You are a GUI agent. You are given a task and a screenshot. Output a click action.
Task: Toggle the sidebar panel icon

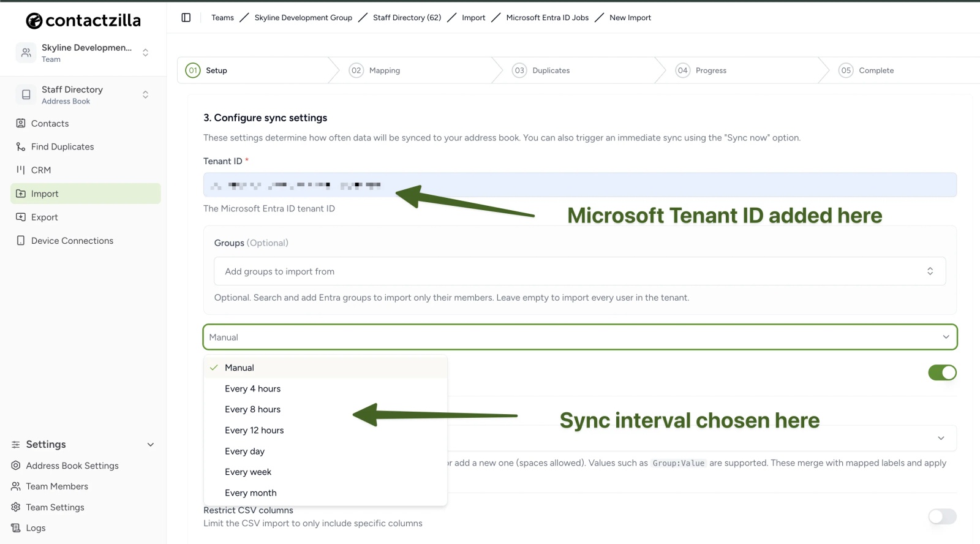point(186,18)
